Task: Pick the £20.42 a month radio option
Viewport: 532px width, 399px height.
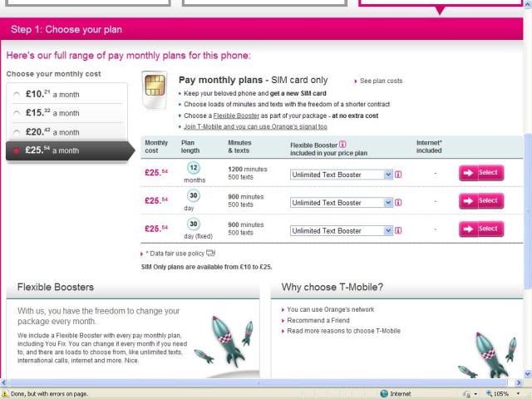Action: tap(17, 131)
